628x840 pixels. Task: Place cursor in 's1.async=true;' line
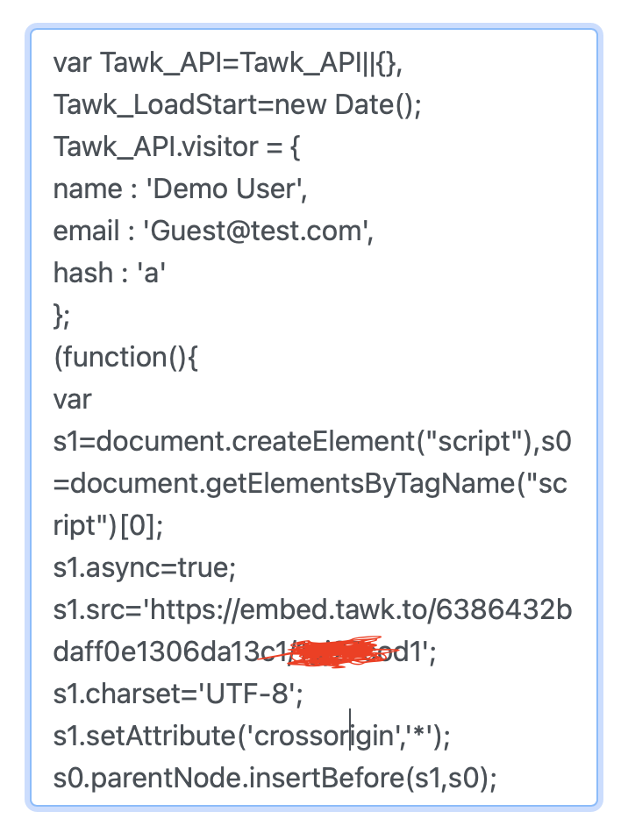tap(145, 568)
